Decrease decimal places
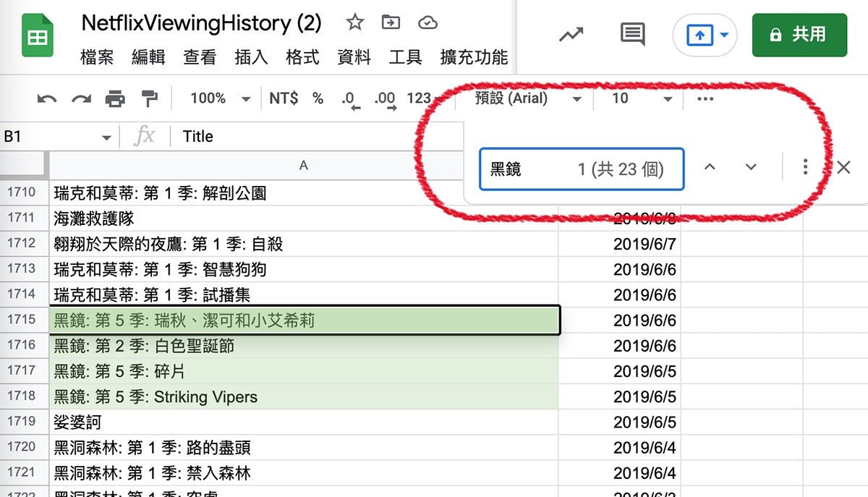Image resolution: width=868 pixels, height=497 pixels. tap(350, 99)
